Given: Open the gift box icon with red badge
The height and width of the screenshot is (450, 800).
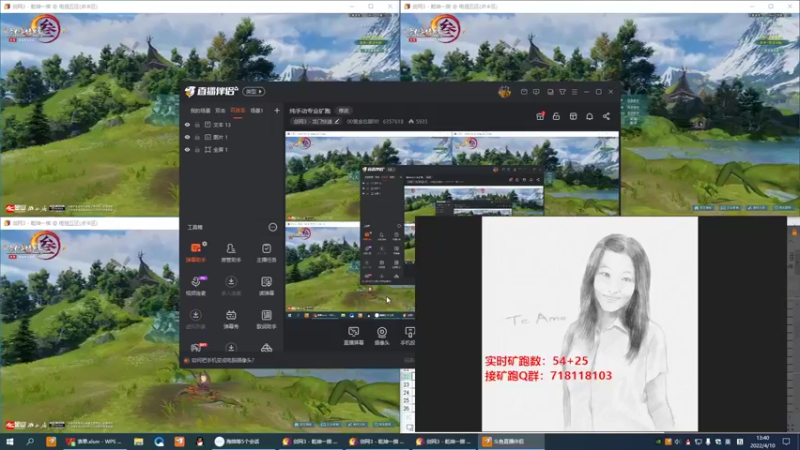Looking at the screenshot, I should coord(540,116).
